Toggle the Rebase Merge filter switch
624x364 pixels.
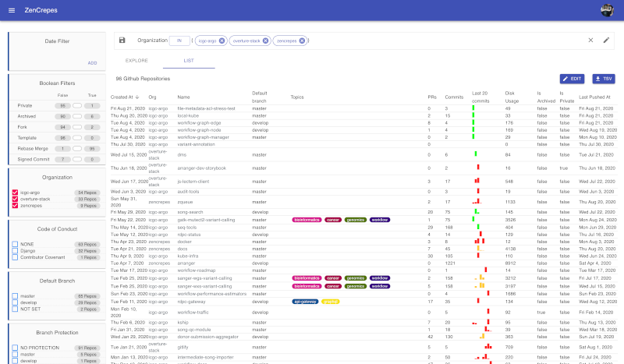pyautogui.click(x=77, y=149)
